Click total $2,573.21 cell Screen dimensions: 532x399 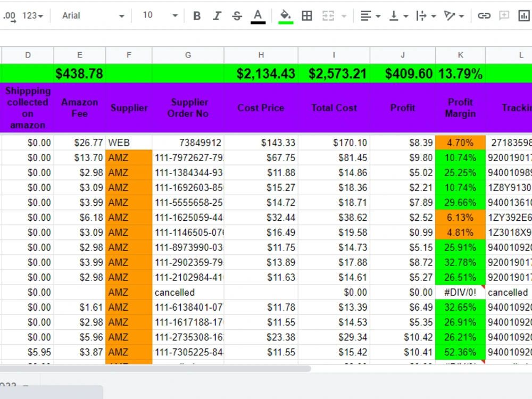334,73
